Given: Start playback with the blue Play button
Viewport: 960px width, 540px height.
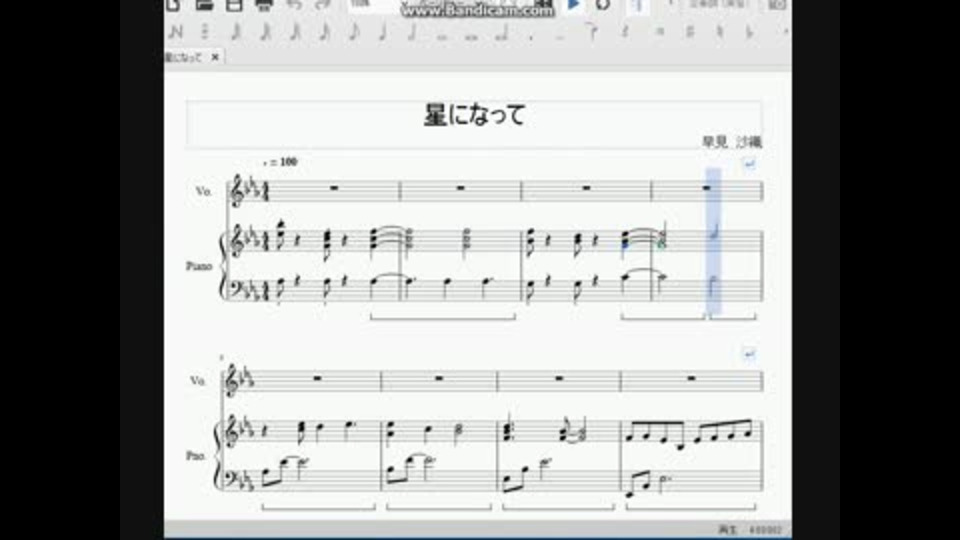Looking at the screenshot, I should 574,5.
